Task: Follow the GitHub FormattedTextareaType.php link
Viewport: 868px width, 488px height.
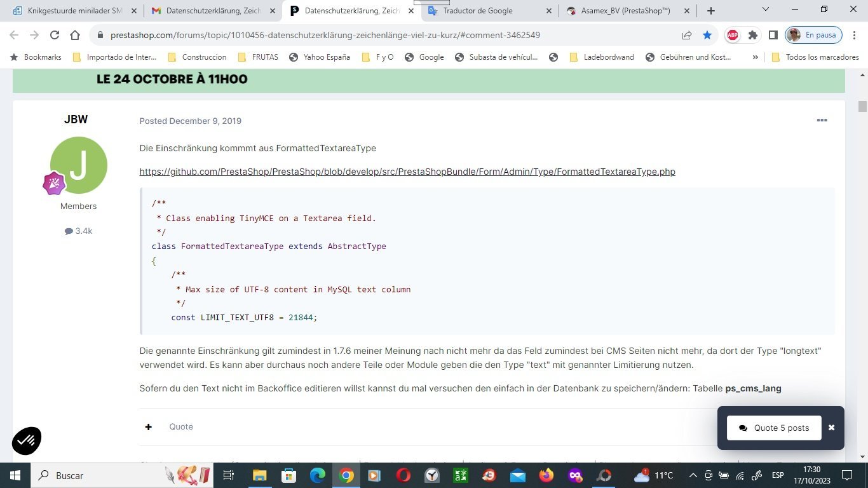Action: click(407, 172)
